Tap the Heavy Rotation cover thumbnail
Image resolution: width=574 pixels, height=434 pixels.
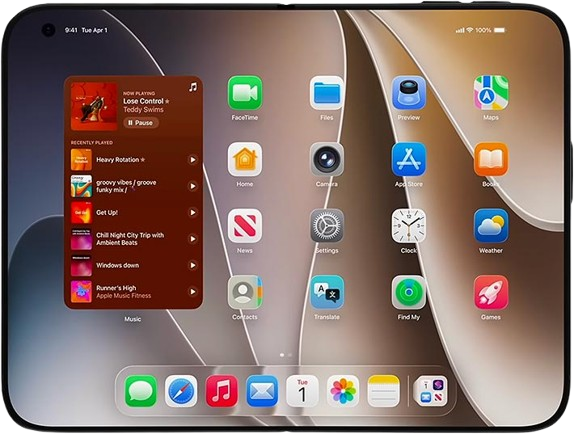(x=81, y=160)
